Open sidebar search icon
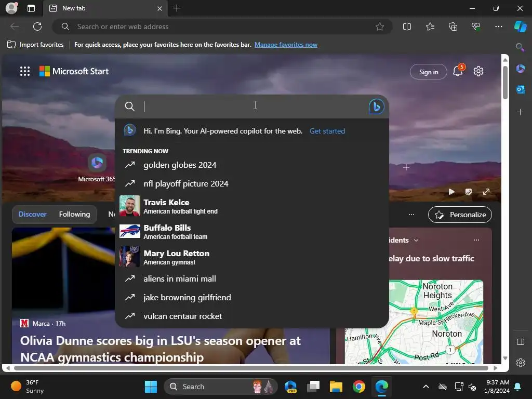The image size is (532, 399). point(520,47)
